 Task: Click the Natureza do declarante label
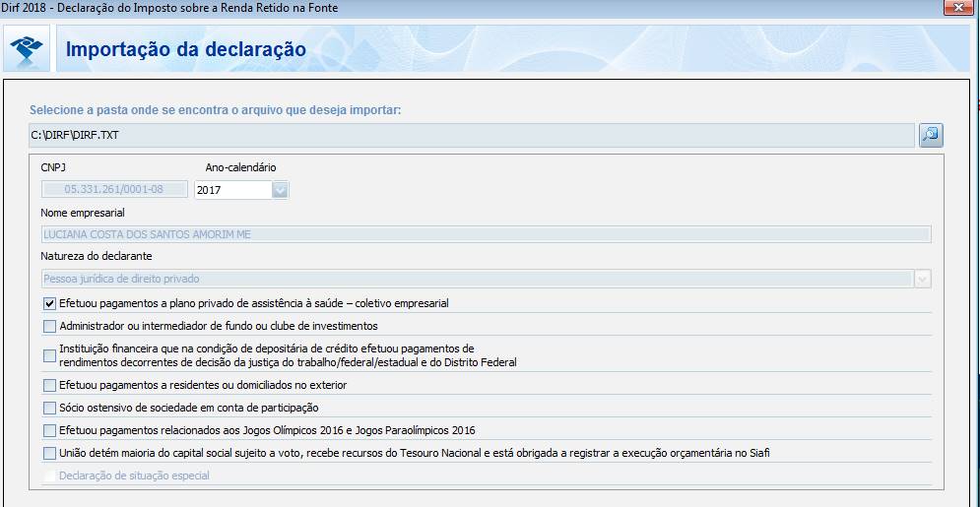[97, 256]
